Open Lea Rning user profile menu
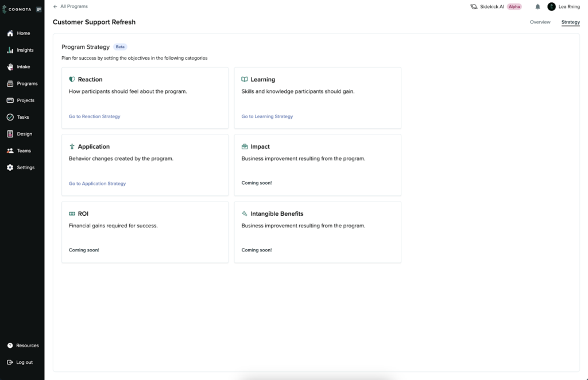Screen dimensions: 588x380 [x=563, y=7]
